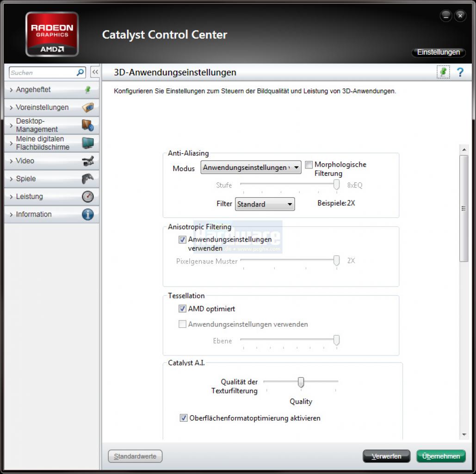Toggle Oberflächenformatoptimierung aktivieren checkbox
Viewport: 476px width, 474px height.
tap(183, 418)
